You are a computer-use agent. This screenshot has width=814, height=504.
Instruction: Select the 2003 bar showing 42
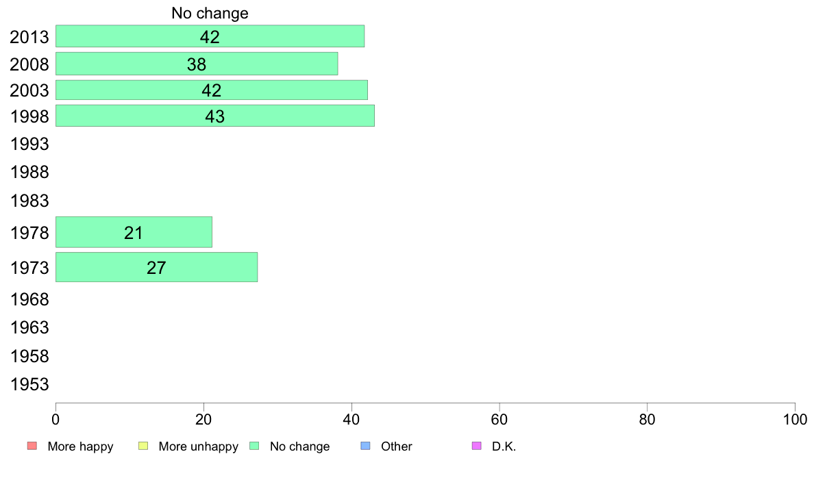click(211, 90)
